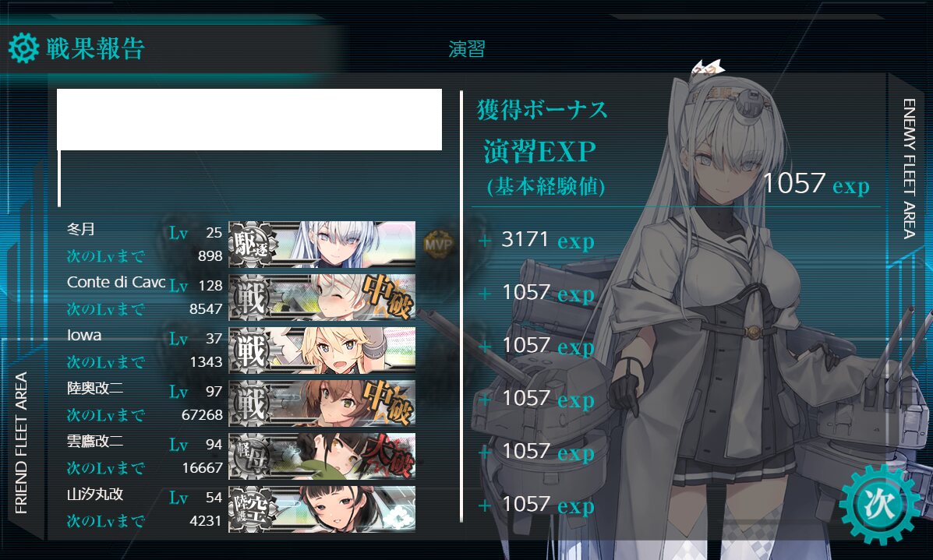Click the 大破 damage mark on 雲鷹改二

pyautogui.click(x=388, y=456)
